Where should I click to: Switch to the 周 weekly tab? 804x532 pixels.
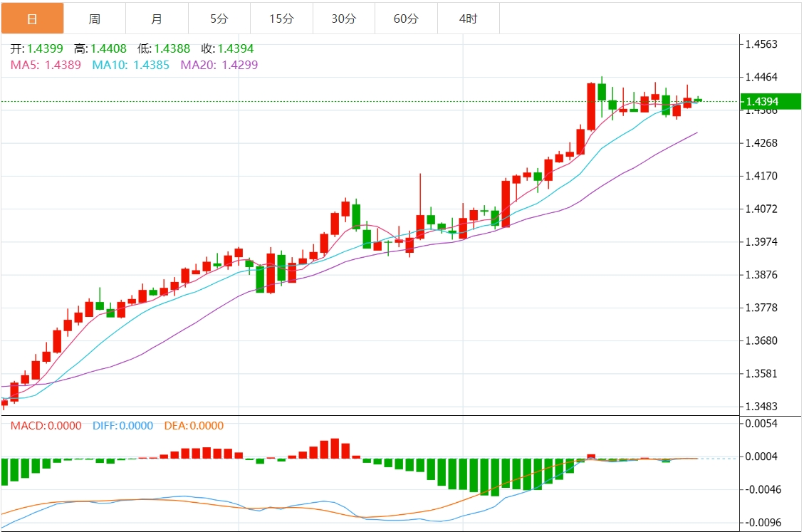[94, 19]
